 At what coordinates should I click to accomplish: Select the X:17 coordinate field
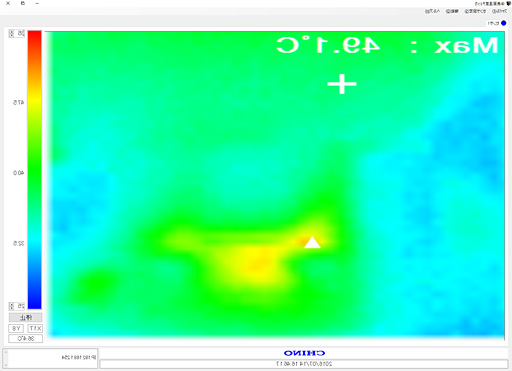pos(35,329)
